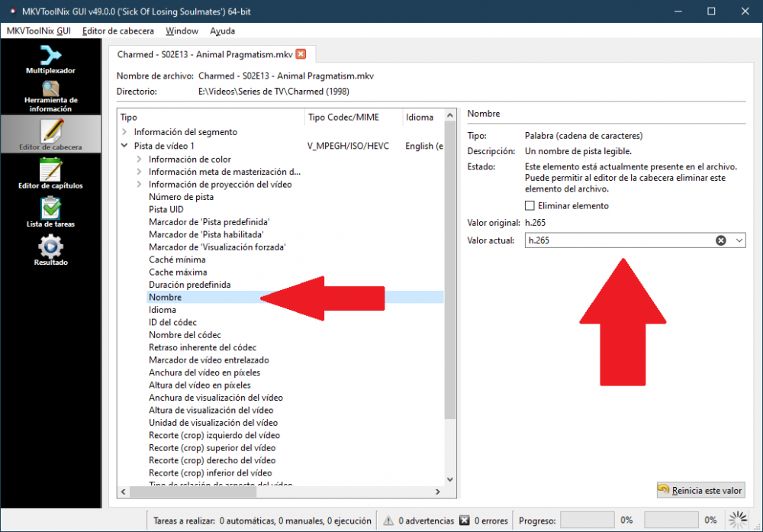Select the Idioma tree row
The image size is (763, 532).
pos(162,310)
